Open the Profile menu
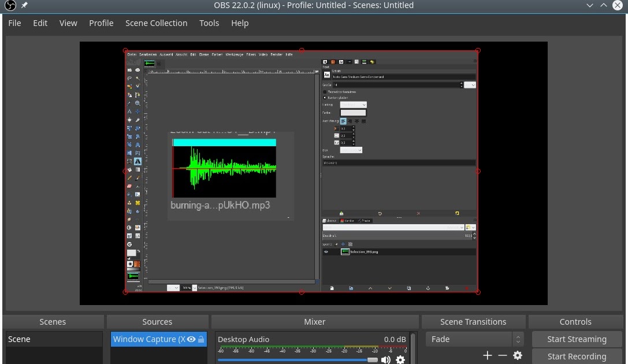 101,23
